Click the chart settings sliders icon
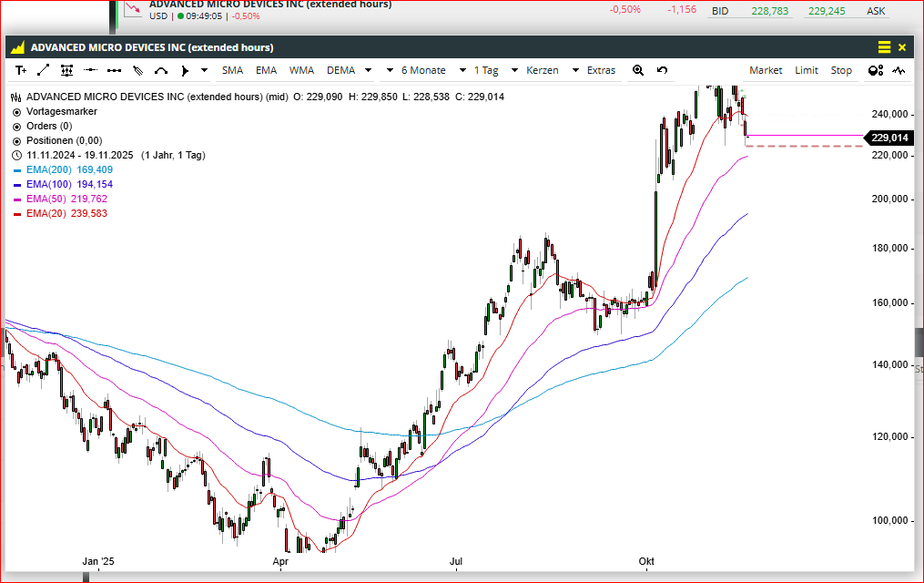924x583 pixels. [x=66, y=70]
